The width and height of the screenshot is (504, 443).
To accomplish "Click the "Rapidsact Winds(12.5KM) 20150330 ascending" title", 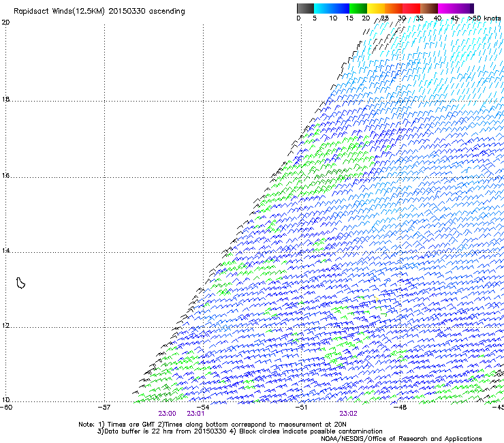I will point(99,12).
